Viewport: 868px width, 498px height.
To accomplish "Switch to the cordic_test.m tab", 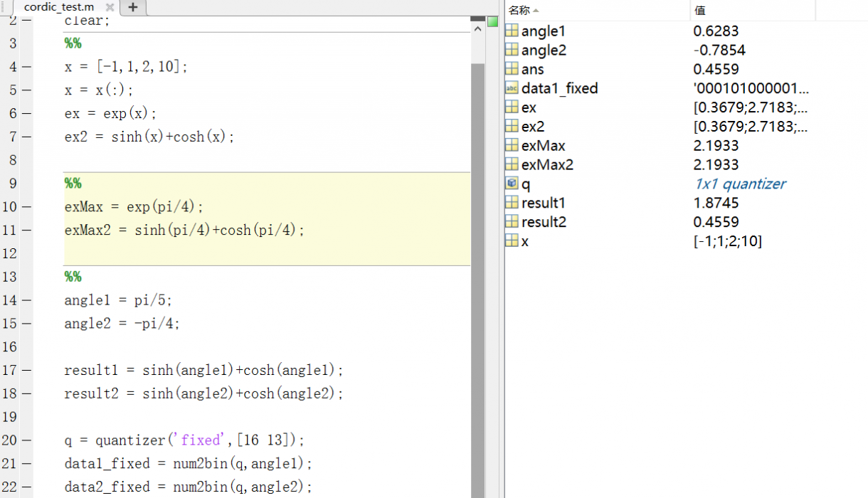I will point(59,7).
